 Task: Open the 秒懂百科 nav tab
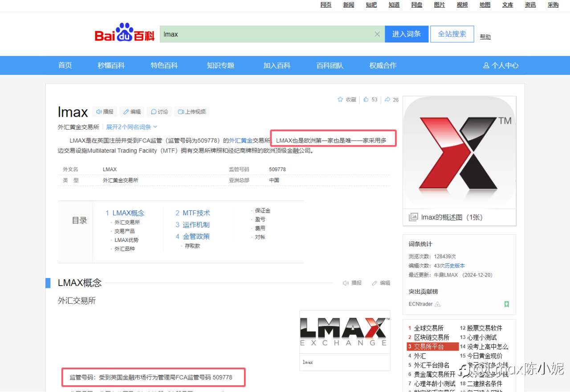111,65
